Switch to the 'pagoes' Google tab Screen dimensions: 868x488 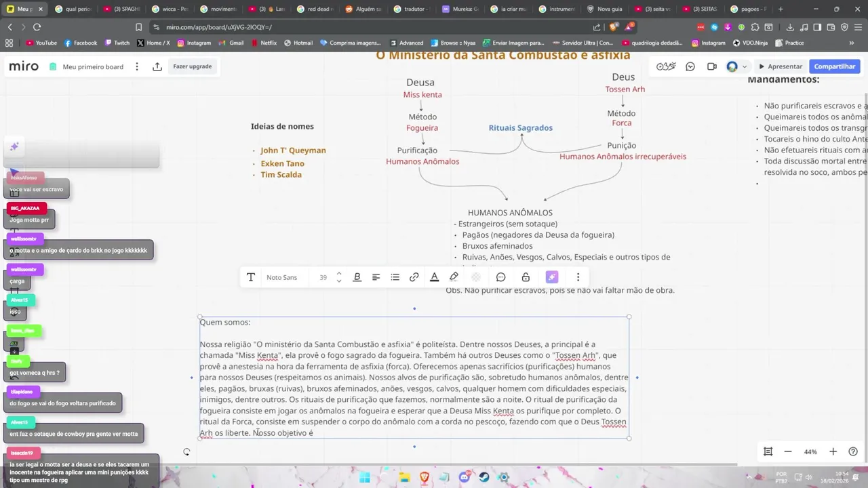750,9
